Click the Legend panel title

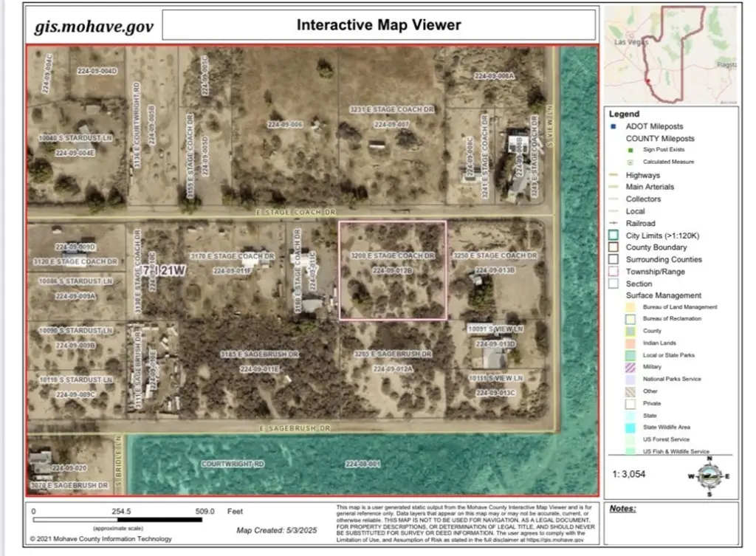(x=624, y=114)
